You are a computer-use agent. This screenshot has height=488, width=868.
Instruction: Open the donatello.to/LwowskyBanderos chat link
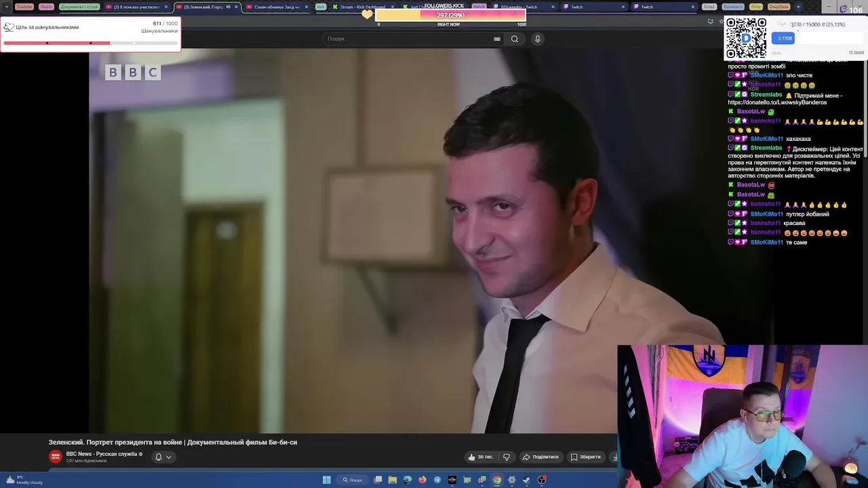click(777, 102)
